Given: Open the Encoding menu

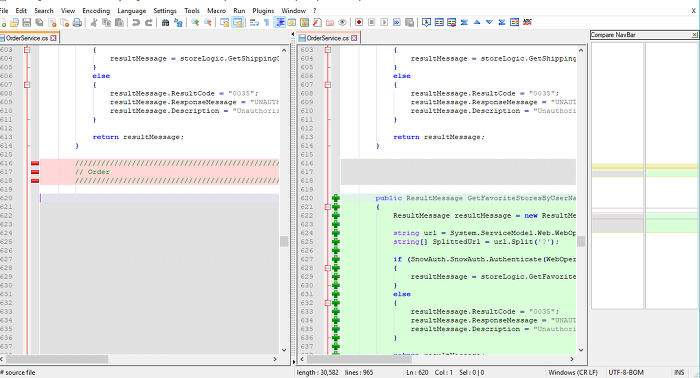Looking at the screenshot, I should click(96, 10).
